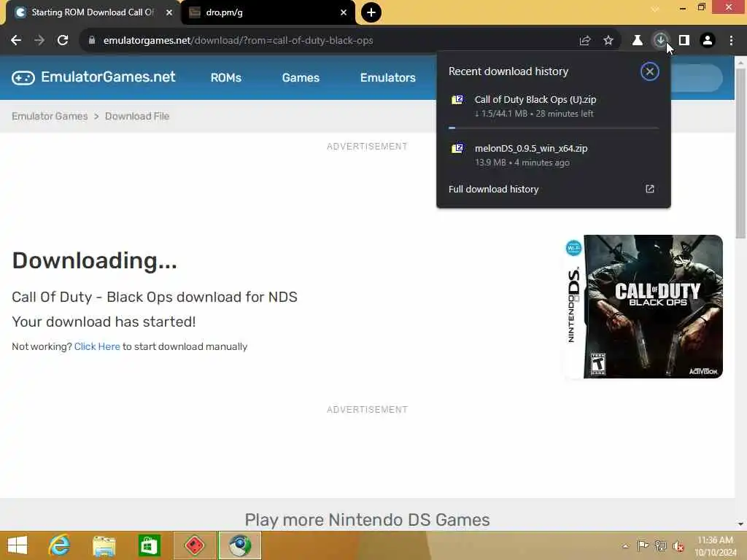Image resolution: width=747 pixels, height=560 pixels.
Task: Close the dro.pm/g tab
Action: coord(344,12)
